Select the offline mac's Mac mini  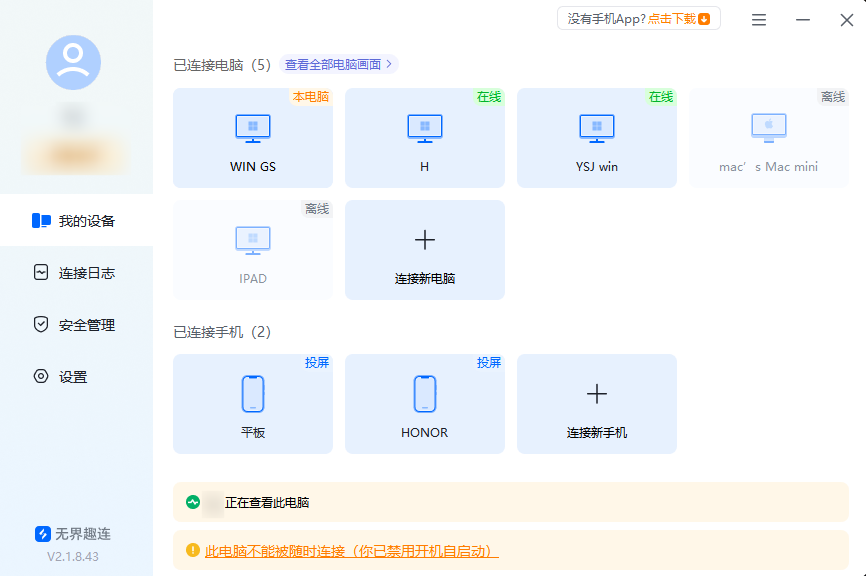[x=768, y=137]
